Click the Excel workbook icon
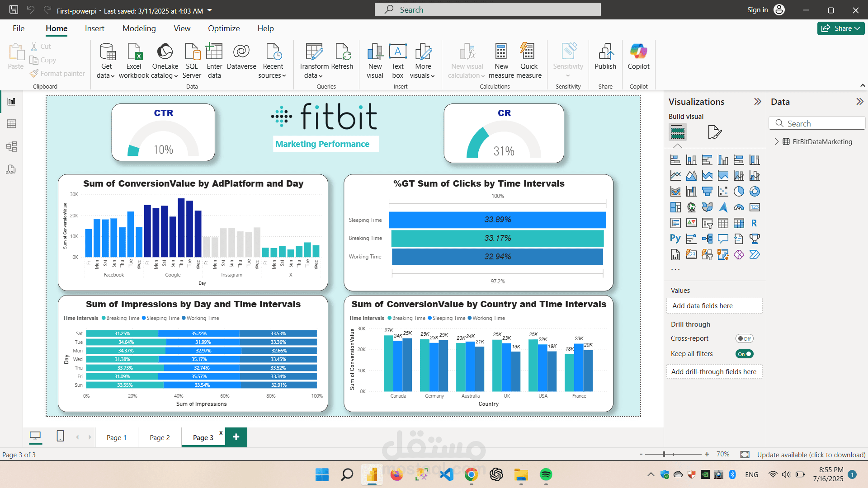The height and width of the screenshot is (488, 868). (134, 52)
